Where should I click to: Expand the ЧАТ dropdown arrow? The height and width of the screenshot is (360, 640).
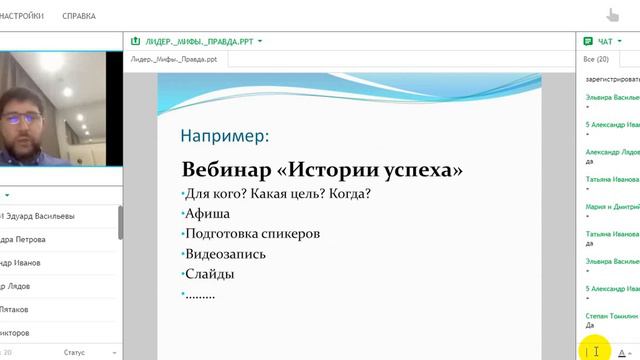[x=620, y=41]
